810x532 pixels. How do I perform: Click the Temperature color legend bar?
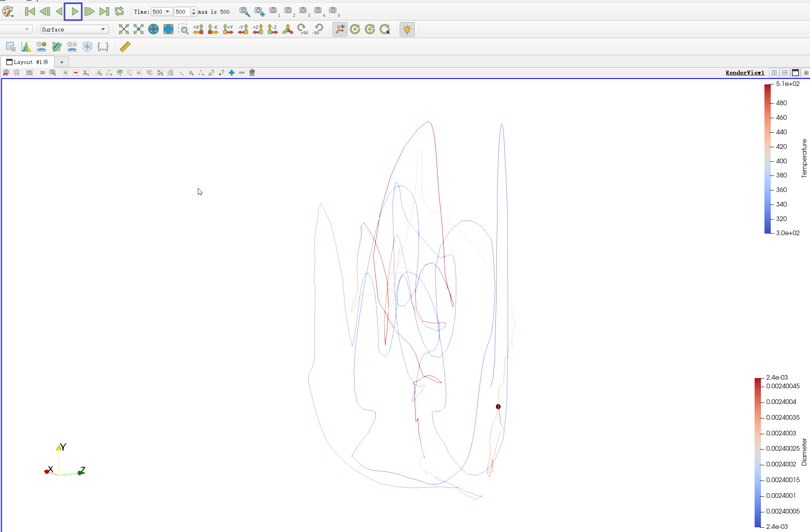[x=767, y=159]
